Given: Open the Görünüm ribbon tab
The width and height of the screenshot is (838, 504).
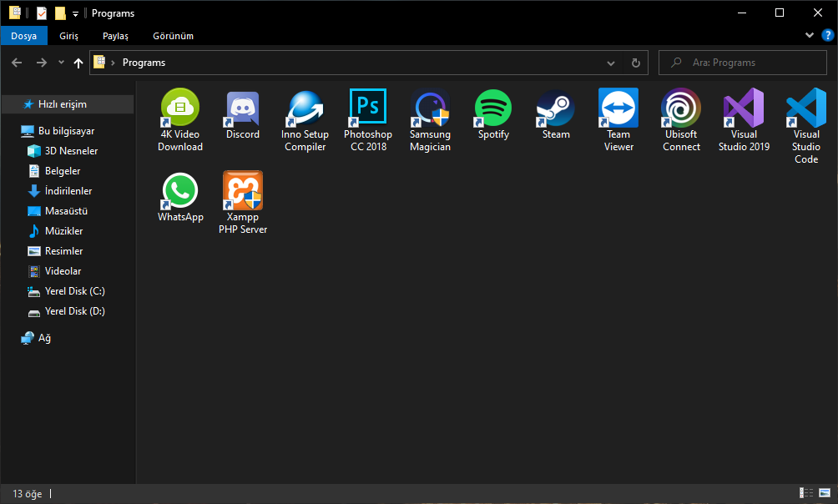Looking at the screenshot, I should 173,36.
